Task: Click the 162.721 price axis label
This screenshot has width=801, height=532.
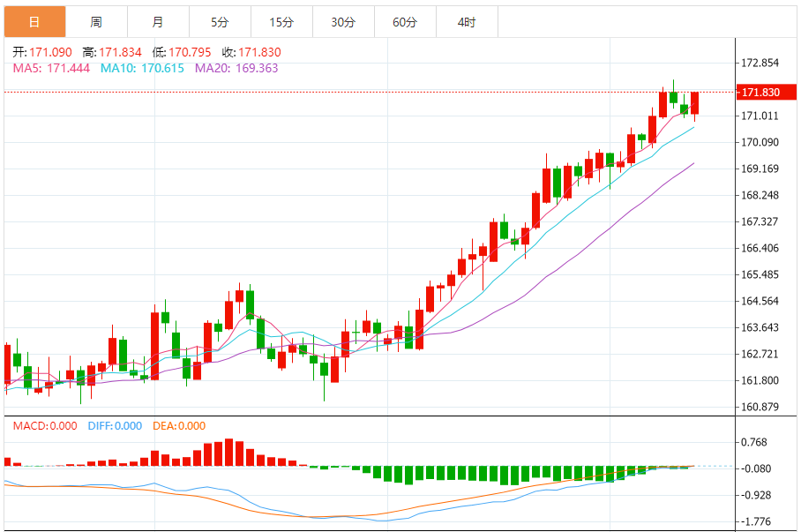Action: pos(760,354)
